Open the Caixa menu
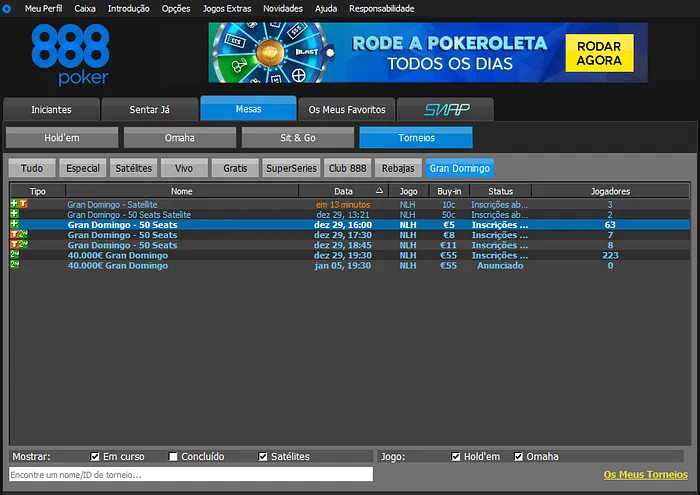This screenshot has height=495, width=700. 85,8
